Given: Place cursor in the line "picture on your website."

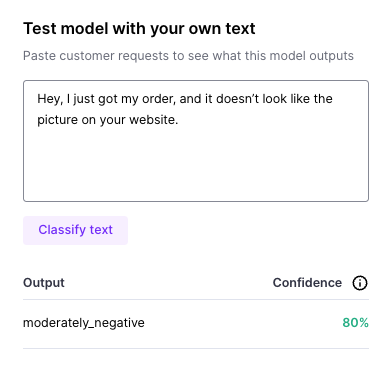Looking at the screenshot, I should coord(108,120).
